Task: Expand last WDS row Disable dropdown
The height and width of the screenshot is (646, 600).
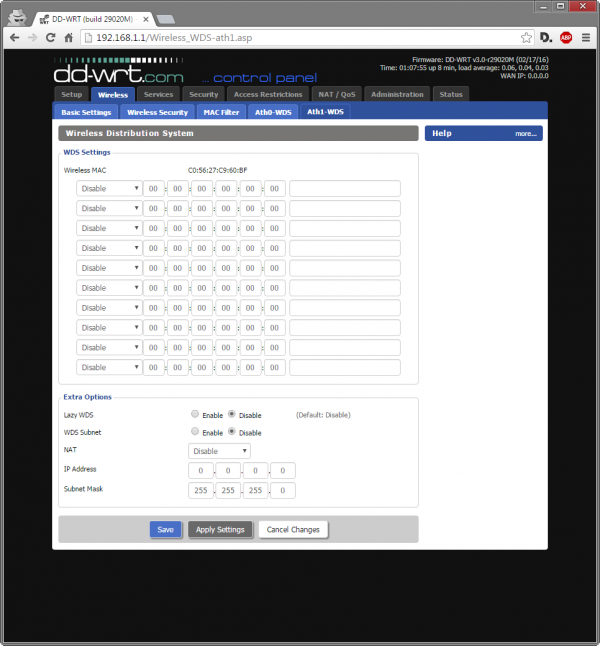Action: coord(109,367)
